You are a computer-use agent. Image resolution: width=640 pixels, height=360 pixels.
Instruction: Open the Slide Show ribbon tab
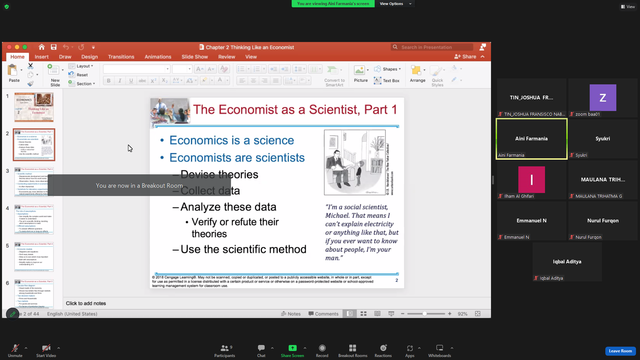pyautogui.click(x=195, y=57)
